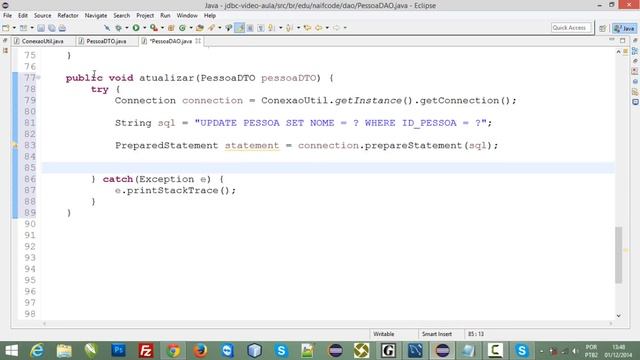Switch to PessoaDTO.java tab

pos(106,41)
